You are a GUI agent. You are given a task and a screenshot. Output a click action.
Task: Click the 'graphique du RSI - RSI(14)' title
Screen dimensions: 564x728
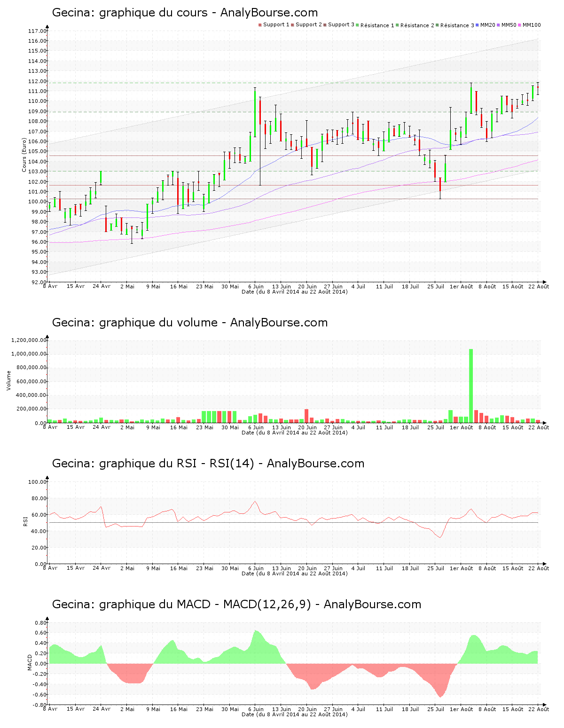(x=177, y=464)
